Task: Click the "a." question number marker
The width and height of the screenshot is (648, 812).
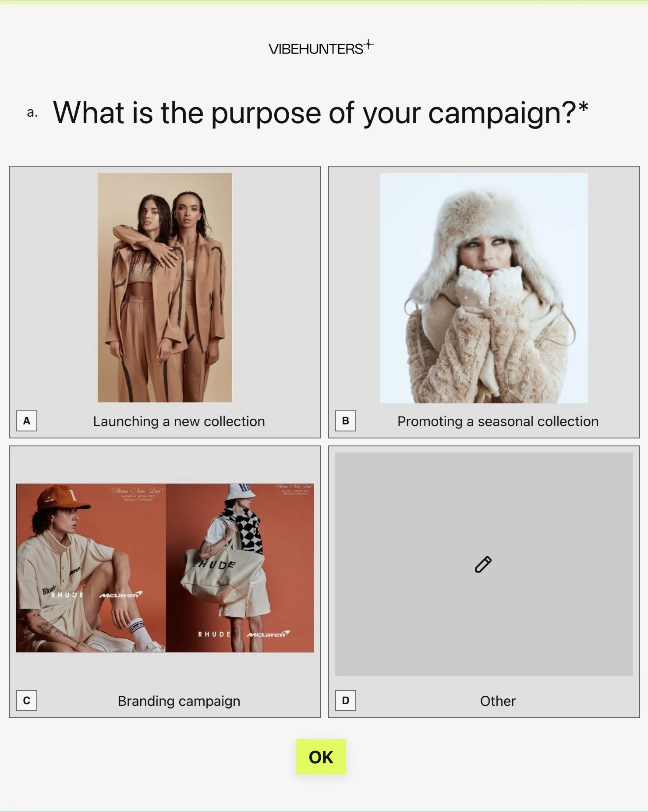Action: 32,113
